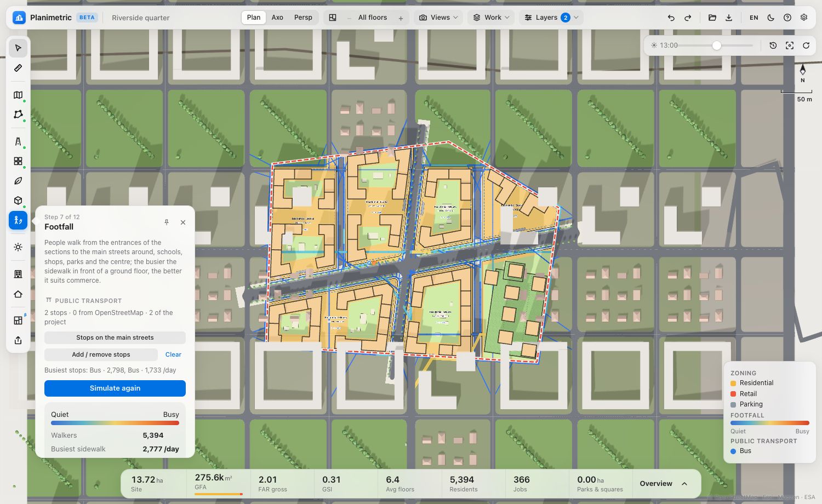Redo the last action
822x504 pixels.
tap(688, 18)
